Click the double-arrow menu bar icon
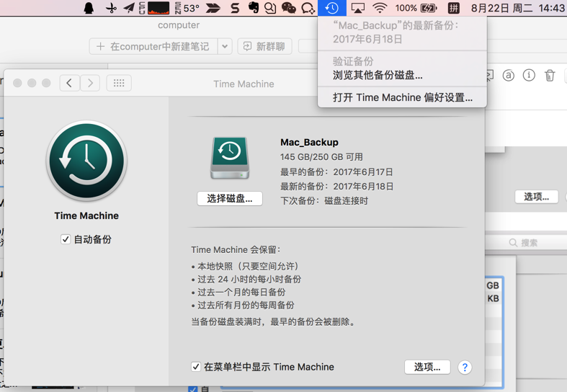 coord(213,8)
